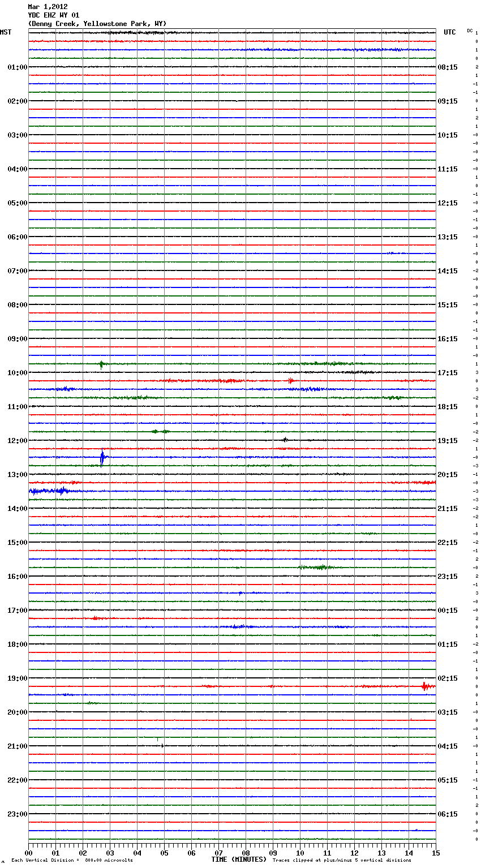Click the "02:15" UTC time label
The image size is (481, 868).
click(448, 678)
